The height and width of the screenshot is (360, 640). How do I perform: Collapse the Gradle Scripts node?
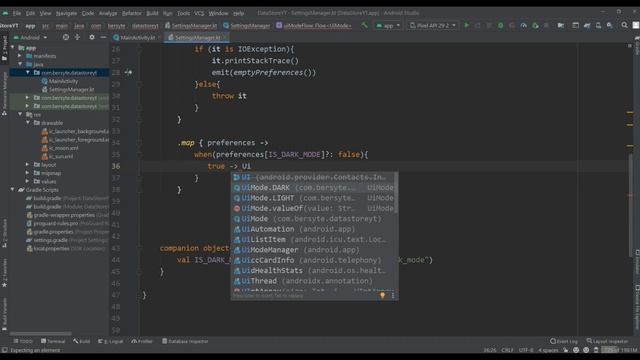click(13, 189)
